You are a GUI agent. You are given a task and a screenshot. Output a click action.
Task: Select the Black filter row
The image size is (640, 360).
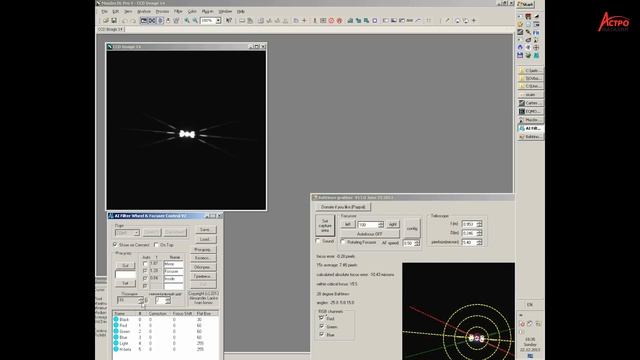pos(166,319)
